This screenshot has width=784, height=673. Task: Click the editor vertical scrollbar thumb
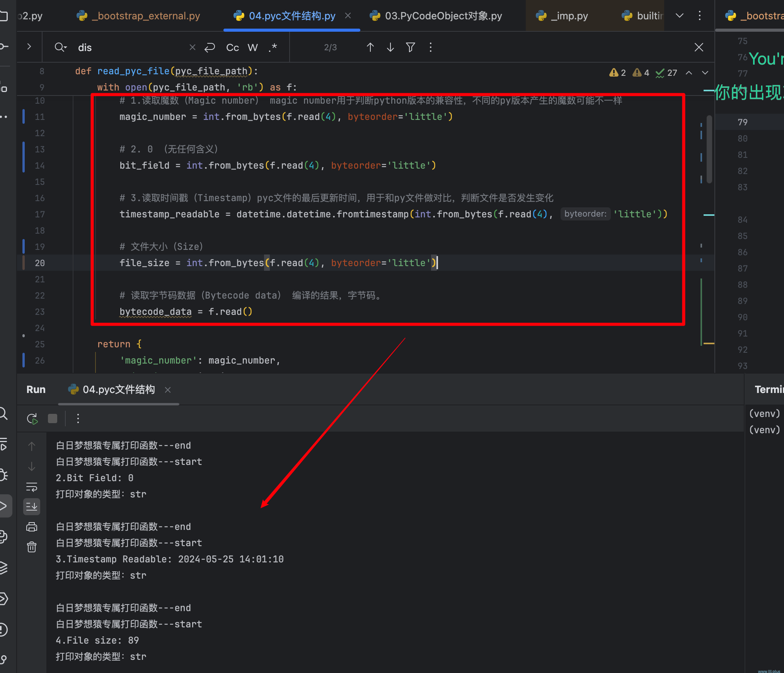click(x=709, y=149)
